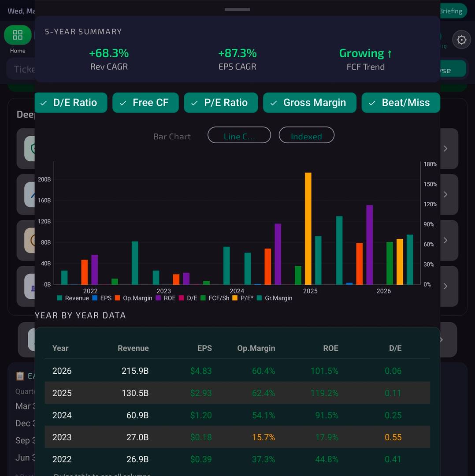This screenshot has width=475, height=476.
Task: Click the 130.5B revenue value
Action: pos(135,393)
